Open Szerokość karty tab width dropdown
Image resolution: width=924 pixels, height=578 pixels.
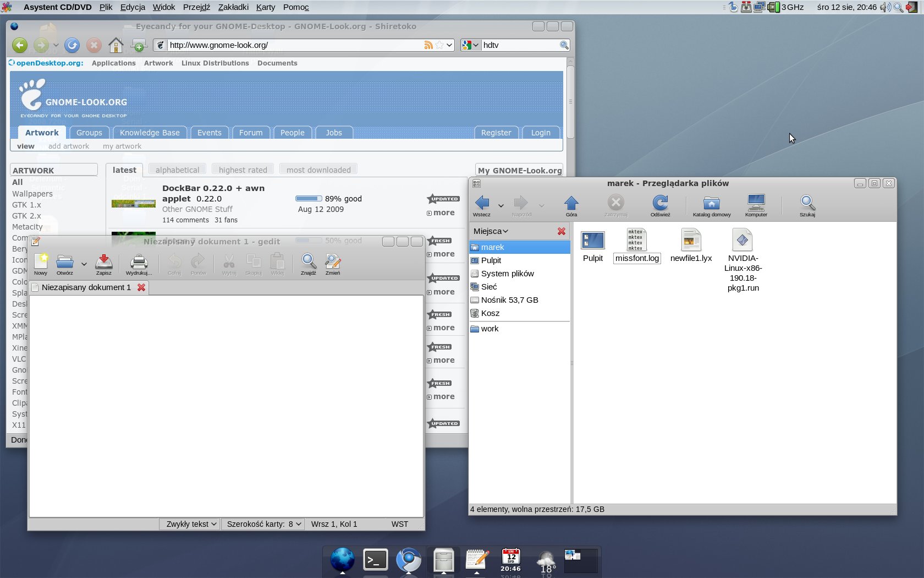(263, 524)
